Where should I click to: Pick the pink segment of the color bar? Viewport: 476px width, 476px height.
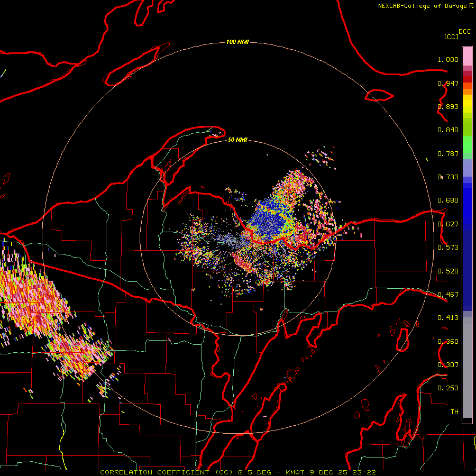coord(467,57)
